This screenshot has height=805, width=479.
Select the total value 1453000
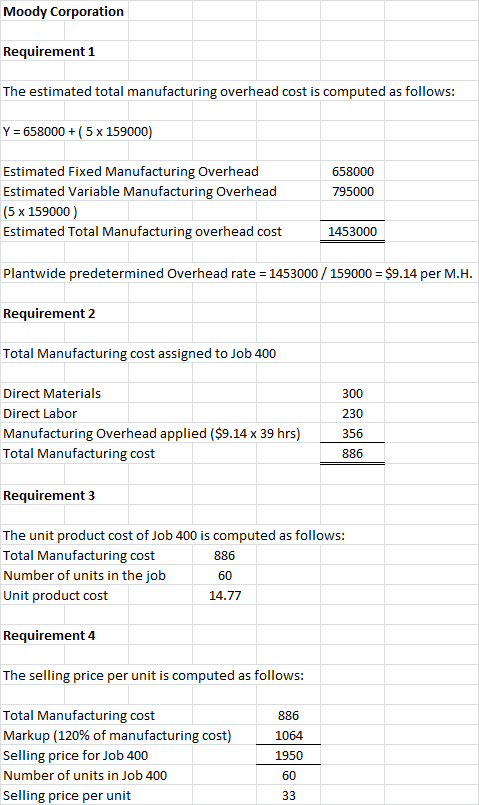pyautogui.click(x=353, y=232)
